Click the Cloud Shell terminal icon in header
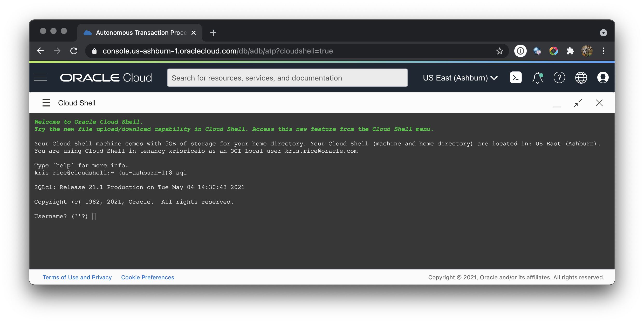The width and height of the screenshot is (644, 323). pyautogui.click(x=516, y=77)
